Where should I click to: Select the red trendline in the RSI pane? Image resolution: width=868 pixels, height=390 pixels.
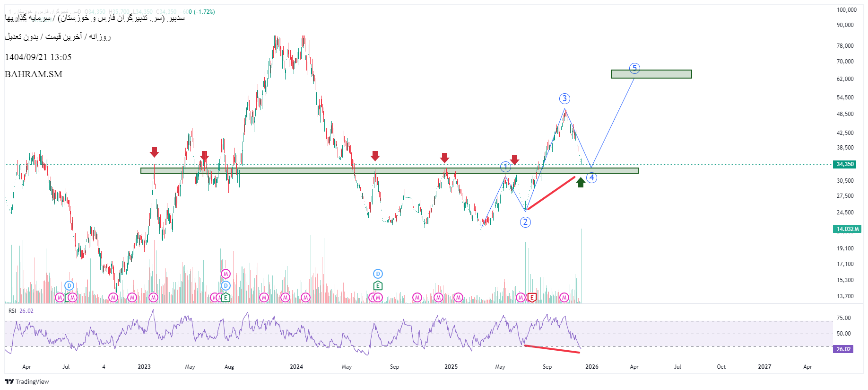point(552,349)
